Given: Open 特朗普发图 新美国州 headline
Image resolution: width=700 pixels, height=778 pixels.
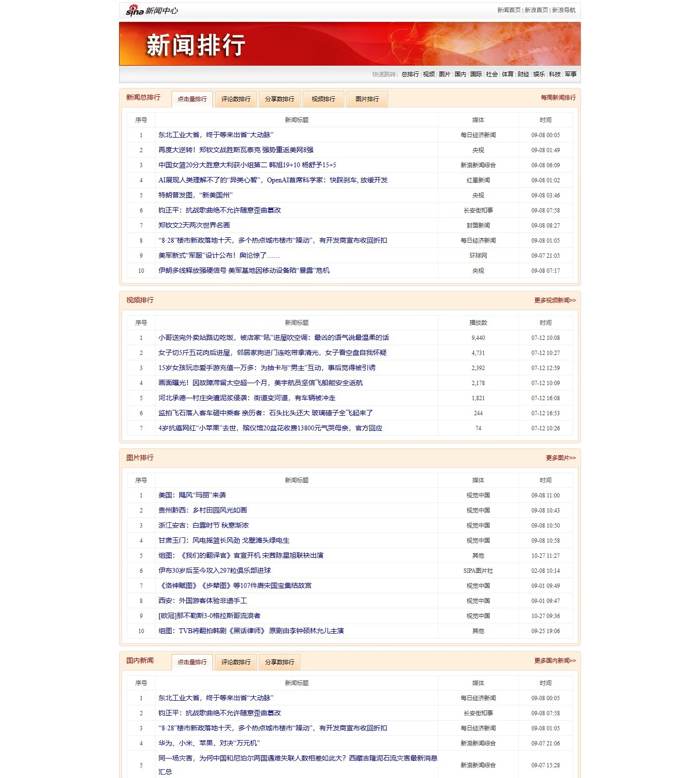Looking at the screenshot, I should 195,195.
